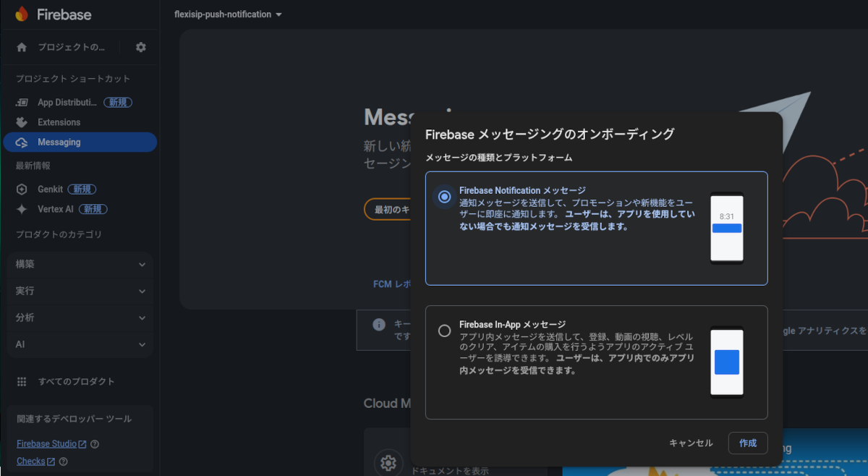The height and width of the screenshot is (476, 868).
Task: Click the Genkit icon
Action: pyautogui.click(x=22, y=190)
